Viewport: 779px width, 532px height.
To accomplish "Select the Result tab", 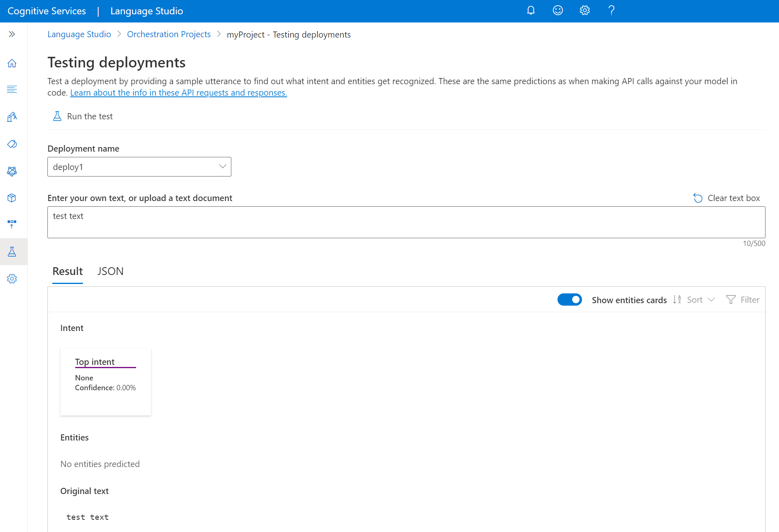I will pos(67,271).
